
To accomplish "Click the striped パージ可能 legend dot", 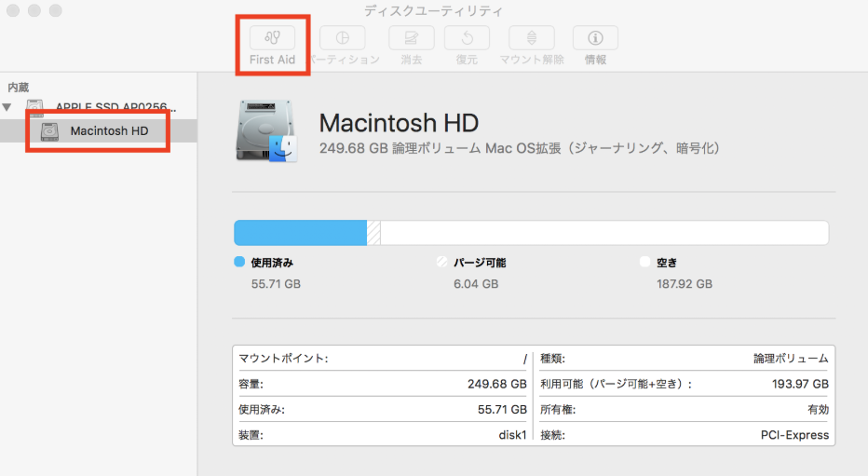I will point(441,262).
